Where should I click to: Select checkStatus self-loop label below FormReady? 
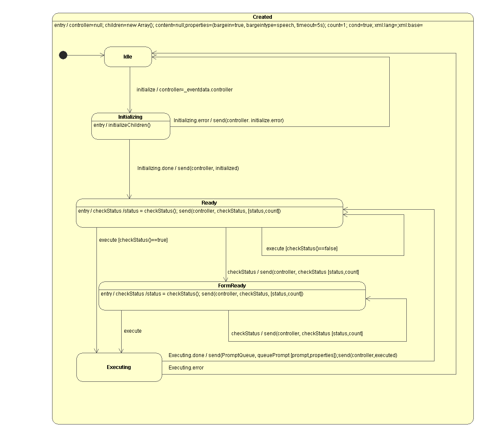pyautogui.click(x=297, y=334)
